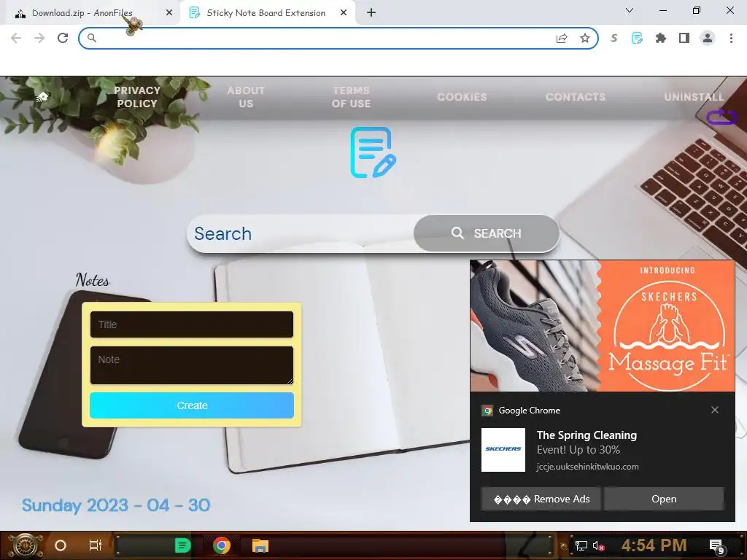Toggle the browser side panel icon
This screenshot has width=747, height=560.
[684, 38]
